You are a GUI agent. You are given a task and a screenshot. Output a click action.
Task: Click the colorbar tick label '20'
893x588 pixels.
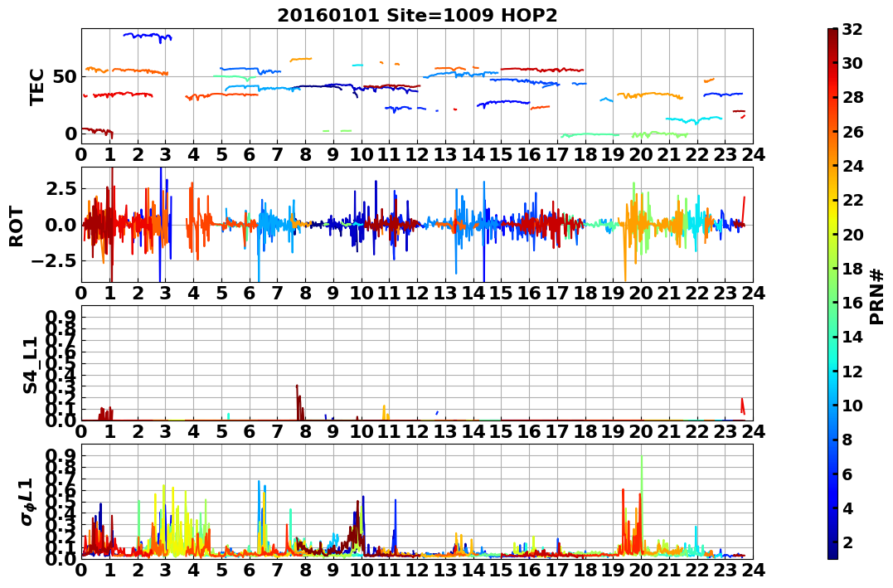[x=852, y=234]
